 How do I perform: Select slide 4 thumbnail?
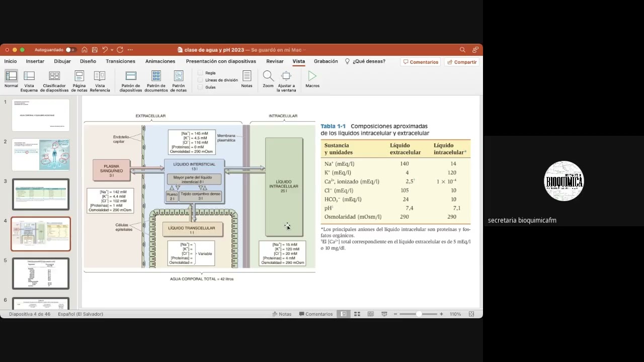coord(41,234)
